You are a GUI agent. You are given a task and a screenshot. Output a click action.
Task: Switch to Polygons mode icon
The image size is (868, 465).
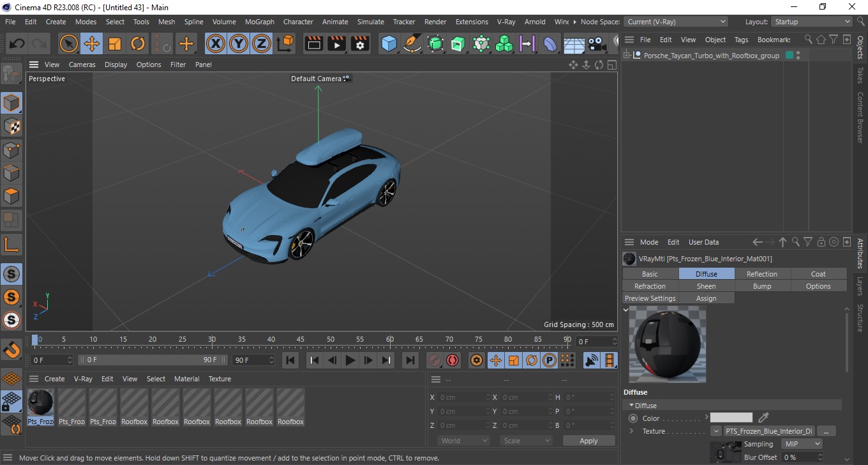[x=11, y=196]
